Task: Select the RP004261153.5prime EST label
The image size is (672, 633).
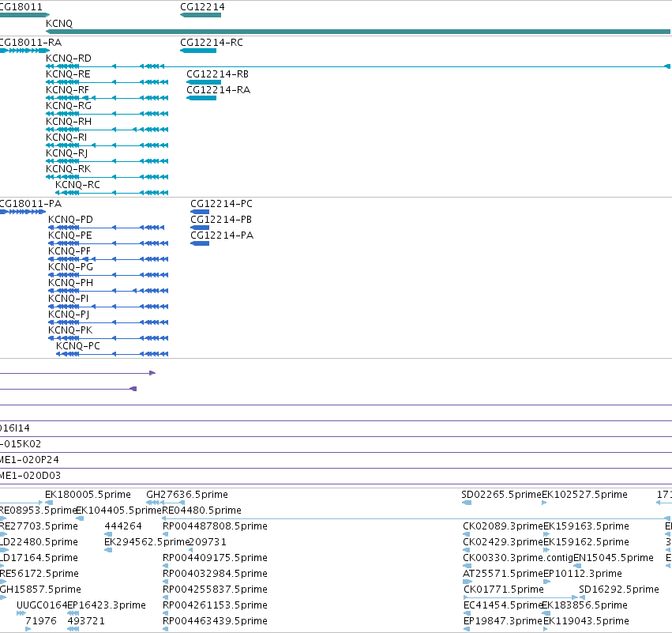Action: point(215,605)
